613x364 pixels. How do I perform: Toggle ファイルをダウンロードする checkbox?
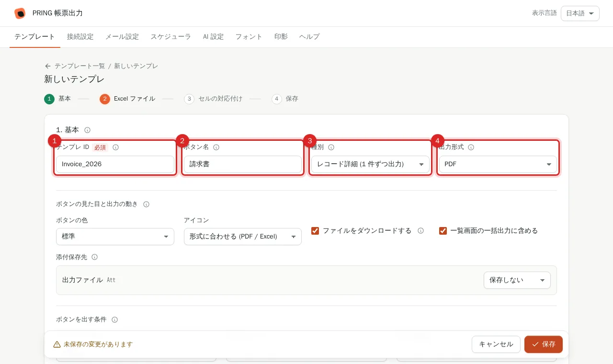coord(315,231)
